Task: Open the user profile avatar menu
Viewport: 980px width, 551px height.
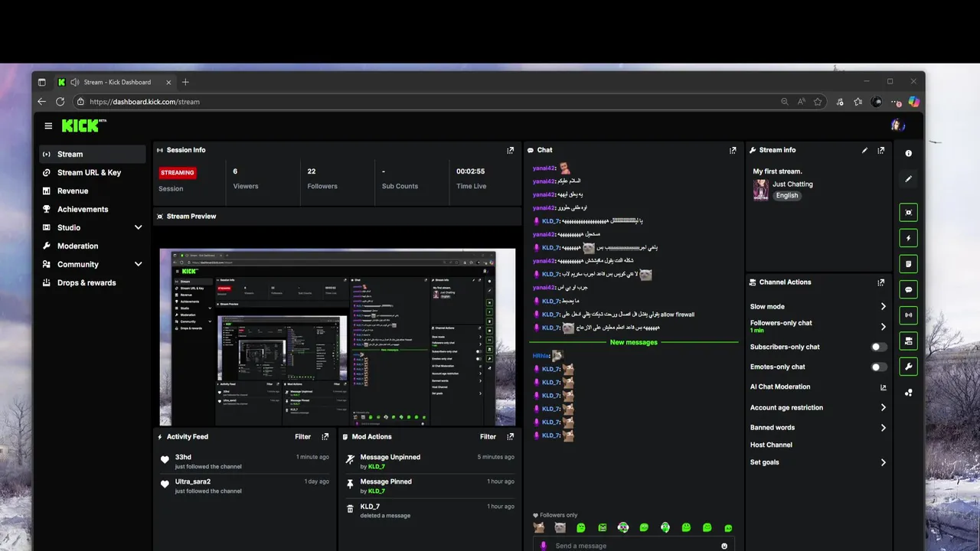Action: tap(897, 126)
